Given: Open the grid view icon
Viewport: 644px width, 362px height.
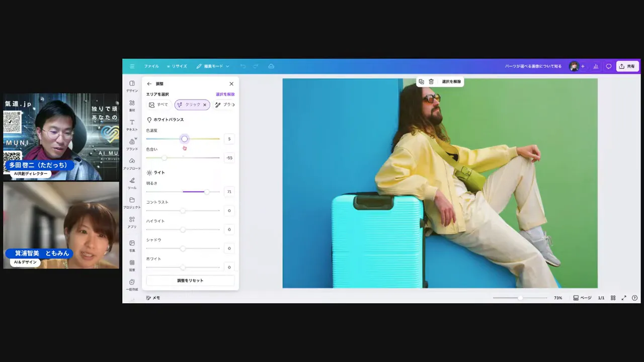Looking at the screenshot, I should click(613, 298).
